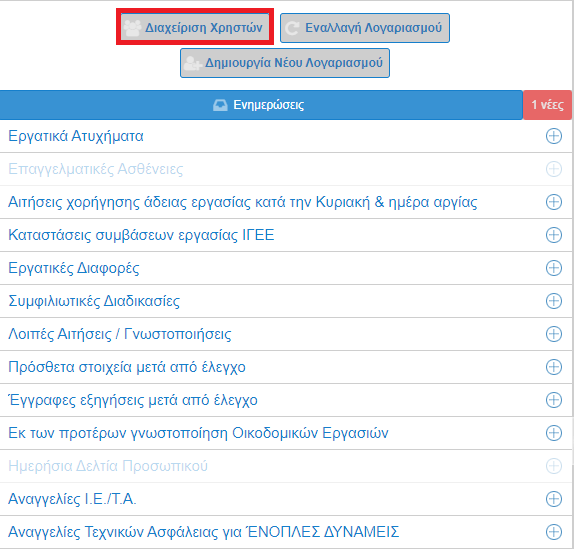Screen dimensions: 574x549
Task: Expand Αιτήσεις χορήγησης άδειας εργασίας plus icon
Action: (x=554, y=202)
